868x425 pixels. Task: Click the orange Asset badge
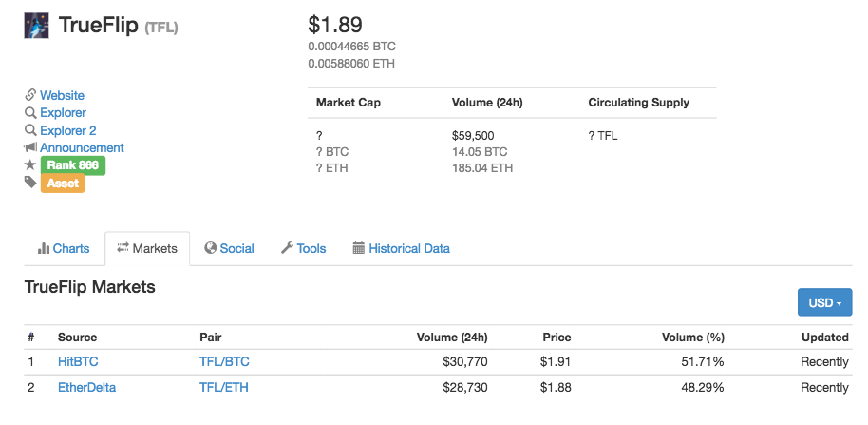(x=63, y=183)
